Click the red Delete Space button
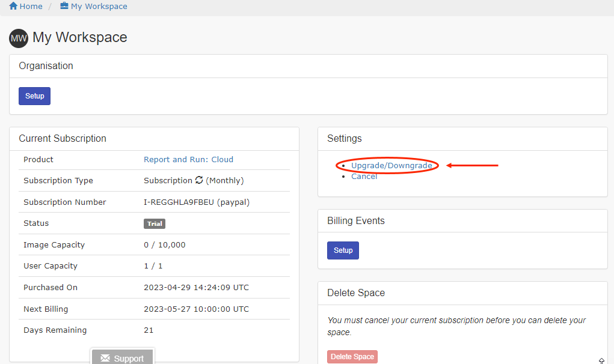This screenshot has width=614, height=364. click(352, 357)
